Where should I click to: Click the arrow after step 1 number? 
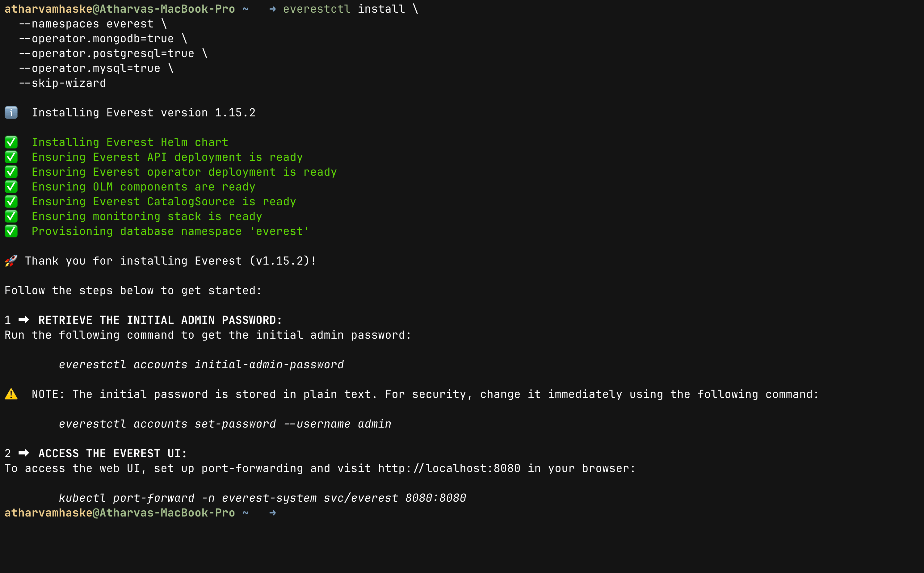coord(24,320)
